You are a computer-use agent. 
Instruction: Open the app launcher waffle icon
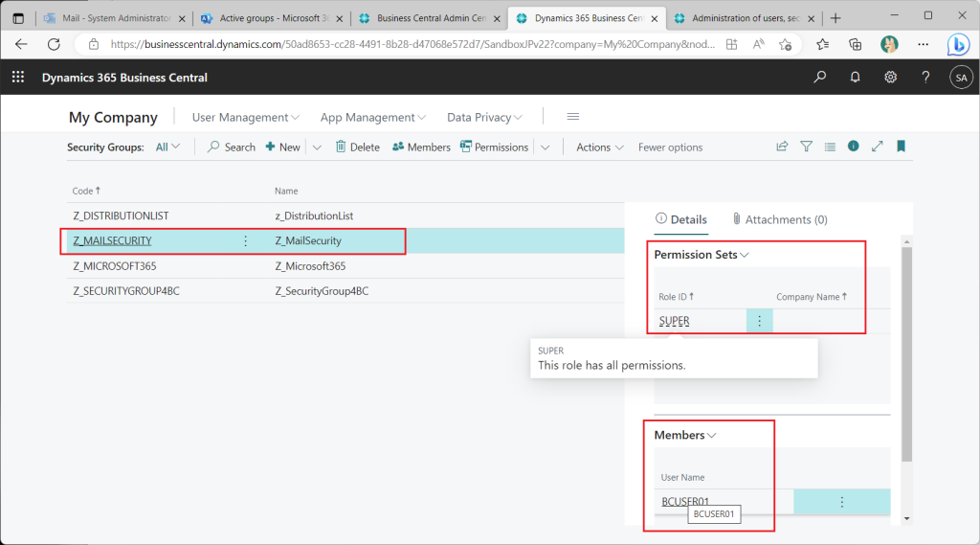coord(18,78)
